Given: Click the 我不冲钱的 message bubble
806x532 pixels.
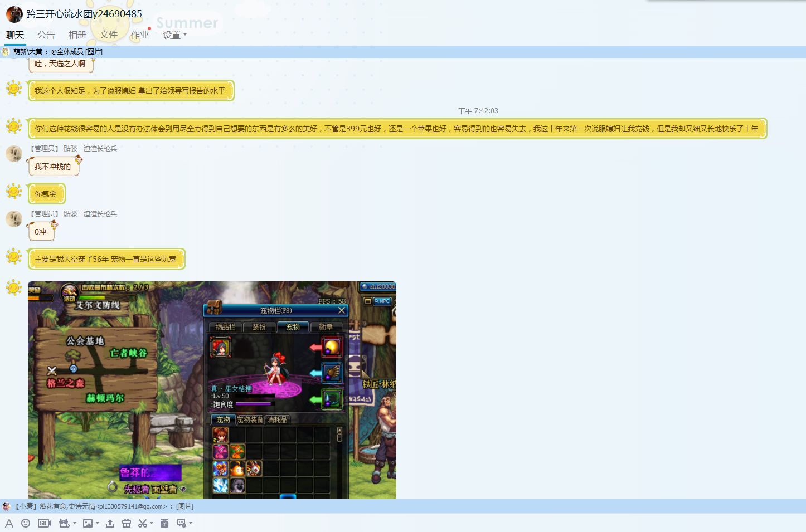Looking at the screenshot, I should coord(53,166).
